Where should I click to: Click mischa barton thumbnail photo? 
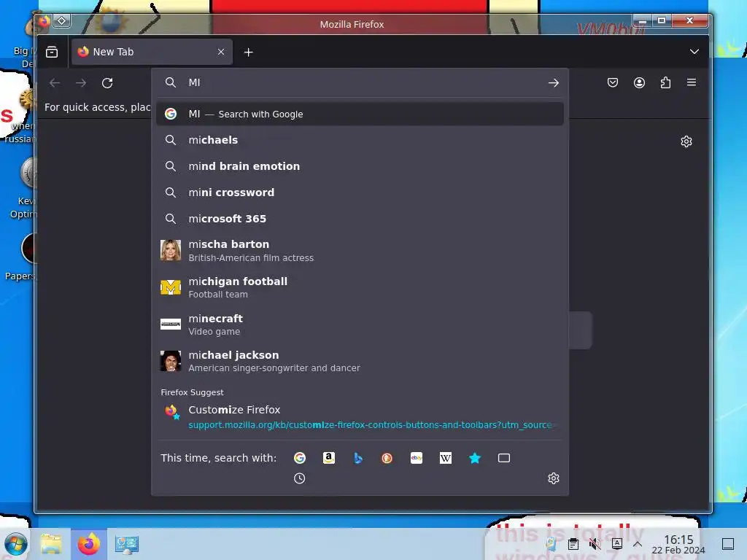tap(171, 251)
